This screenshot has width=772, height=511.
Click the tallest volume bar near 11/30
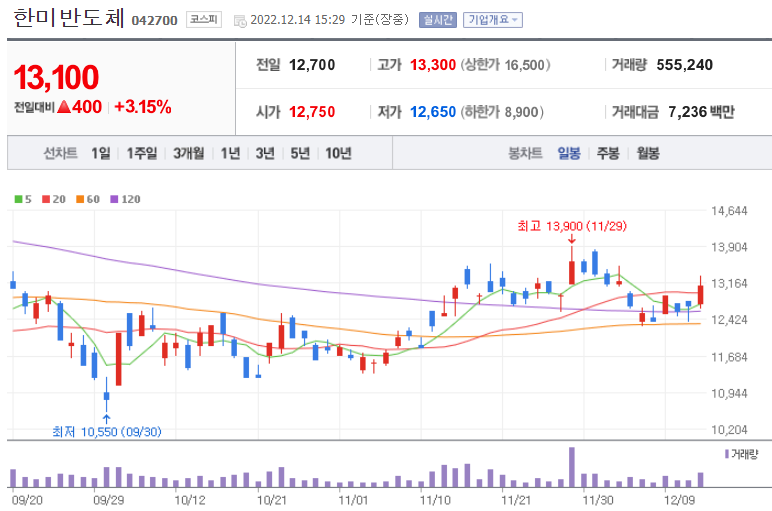tap(572, 467)
